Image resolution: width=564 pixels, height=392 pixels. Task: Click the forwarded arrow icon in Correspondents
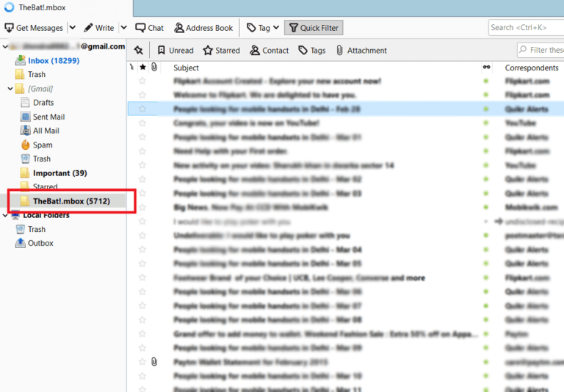click(x=498, y=222)
